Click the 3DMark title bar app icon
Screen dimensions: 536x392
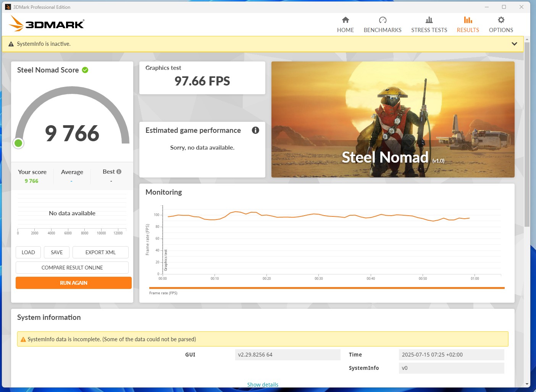coord(8,7)
